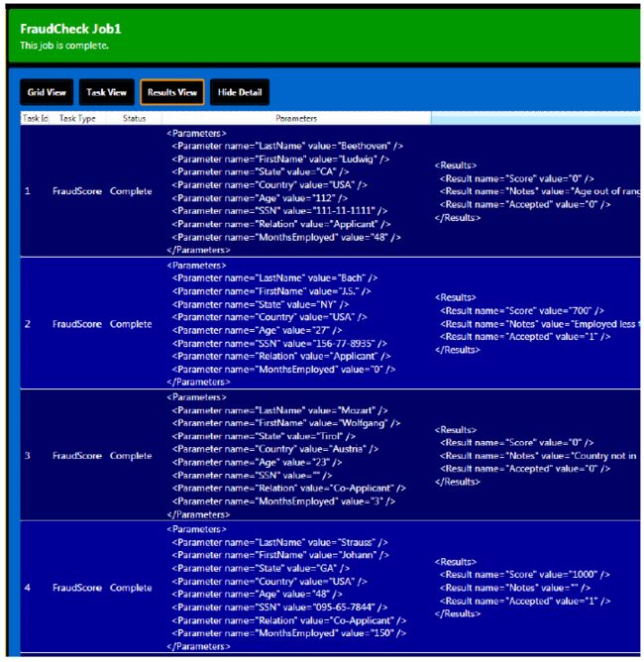Viewport: 644px width, 662px height.
Task: Click FirstName value Johann line
Action: [x=280, y=555]
